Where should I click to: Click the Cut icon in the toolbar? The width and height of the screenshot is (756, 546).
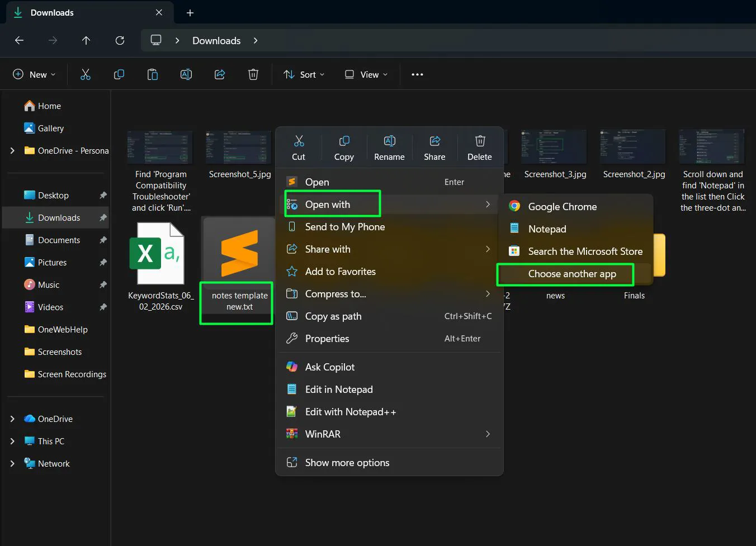coord(86,74)
